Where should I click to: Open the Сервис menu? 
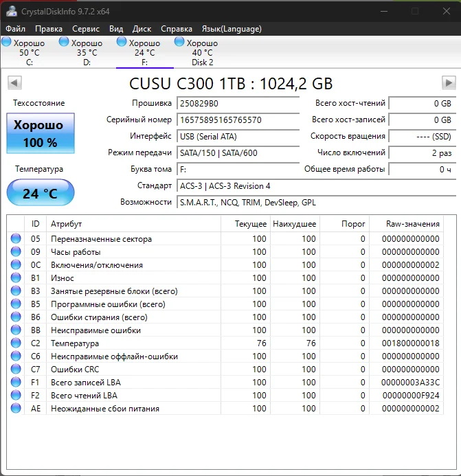tap(86, 29)
